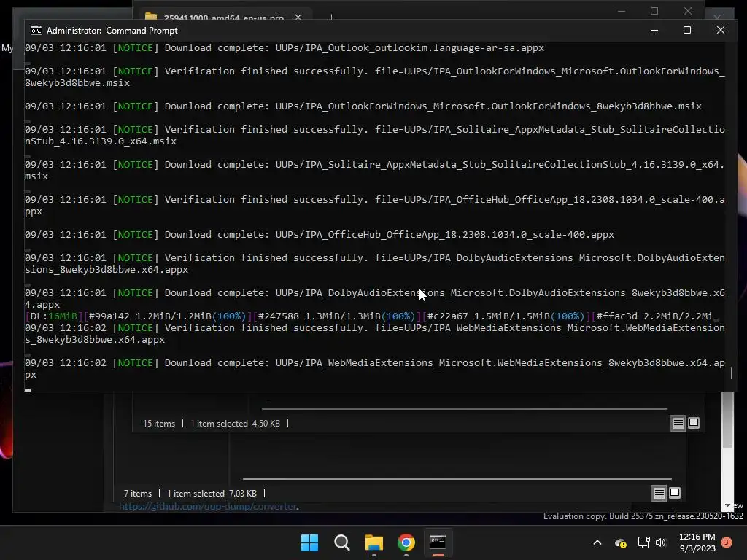Maximize the Command Prompt window
This screenshot has width=747, height=560.
pos(687,30)
